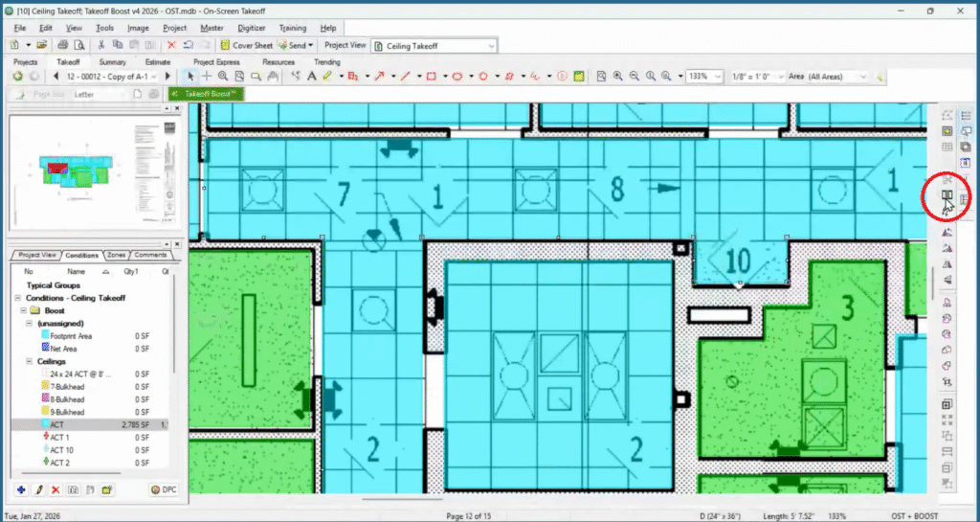This screenshot has width=980, height=522.
Task: Select the Net Area condition
Action: (63, 349)
